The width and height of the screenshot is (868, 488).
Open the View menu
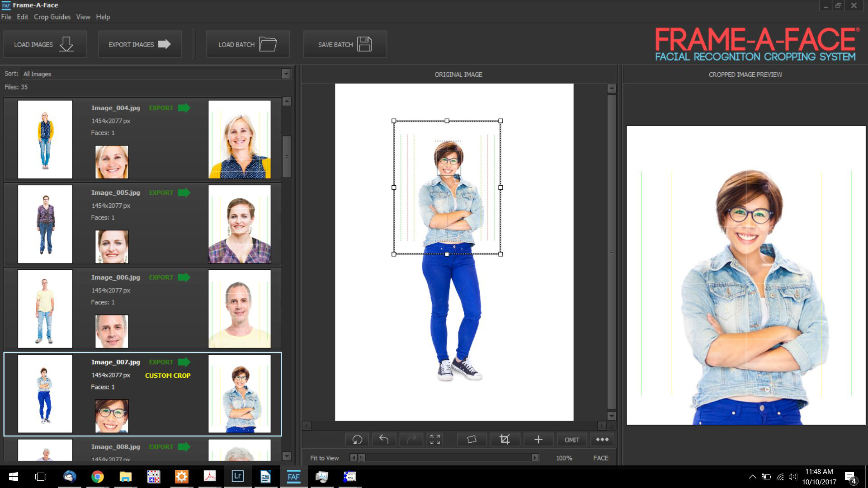pyautogui.click(x=83, y=17)
